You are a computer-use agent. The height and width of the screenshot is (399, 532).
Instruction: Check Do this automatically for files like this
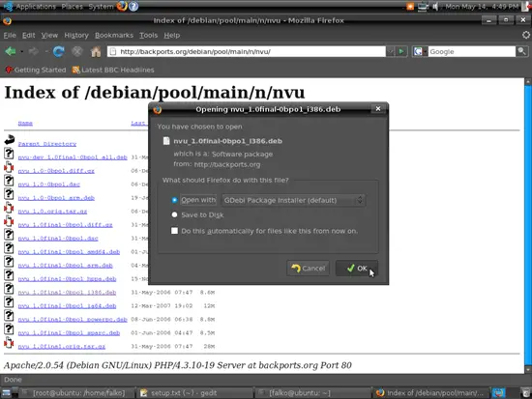[x=174, y=231]
